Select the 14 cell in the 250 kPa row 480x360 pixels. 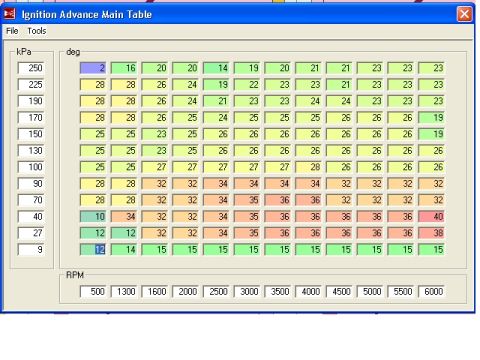tap(216, 68)
